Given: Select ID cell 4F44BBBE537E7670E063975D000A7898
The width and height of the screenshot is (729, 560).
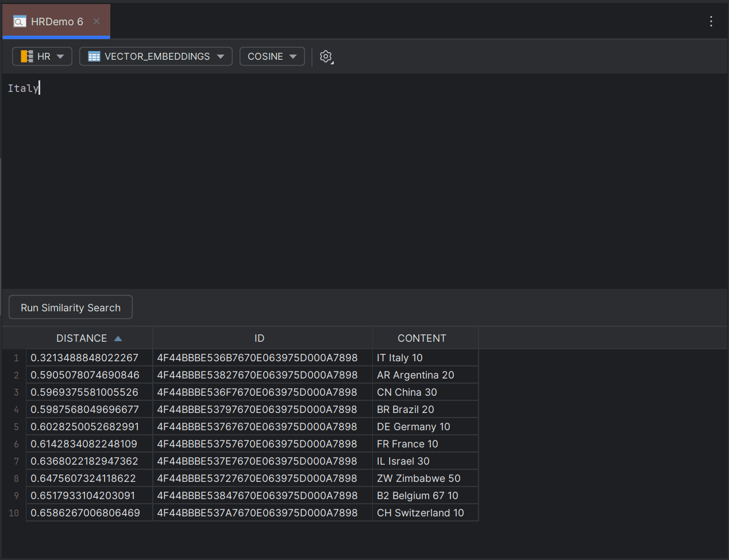Looking at the screenshot, I should point(263,461).
